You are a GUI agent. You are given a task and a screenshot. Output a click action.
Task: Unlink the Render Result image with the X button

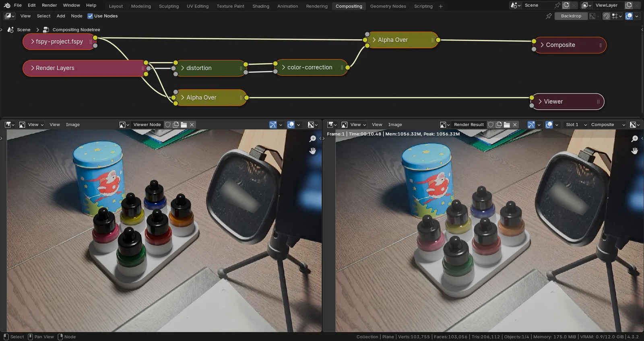tap(515, 125)
